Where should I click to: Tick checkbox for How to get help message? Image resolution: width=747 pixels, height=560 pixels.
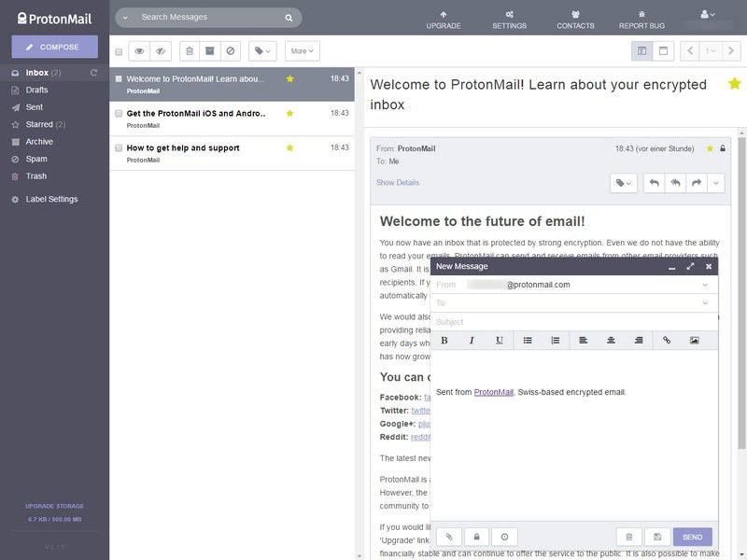click(x=119, y=147)
